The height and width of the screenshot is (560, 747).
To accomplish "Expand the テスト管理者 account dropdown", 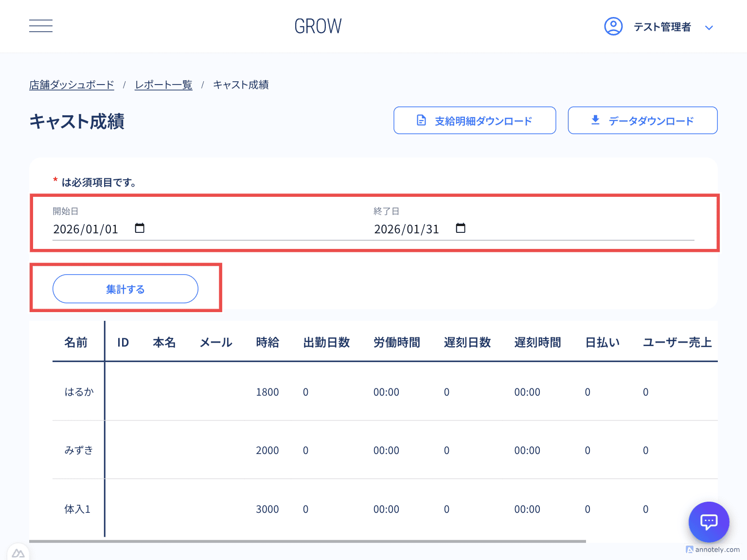I will pyautogui.click(x=709, y=27).
